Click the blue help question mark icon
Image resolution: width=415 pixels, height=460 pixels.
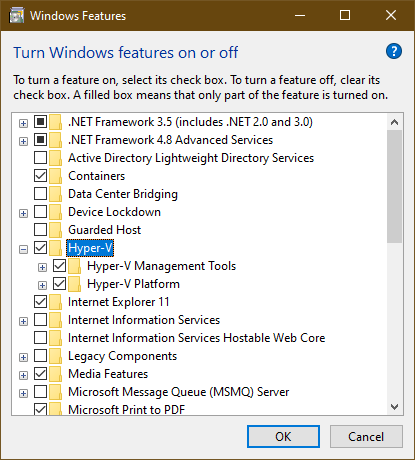click(x=394, y=51)
